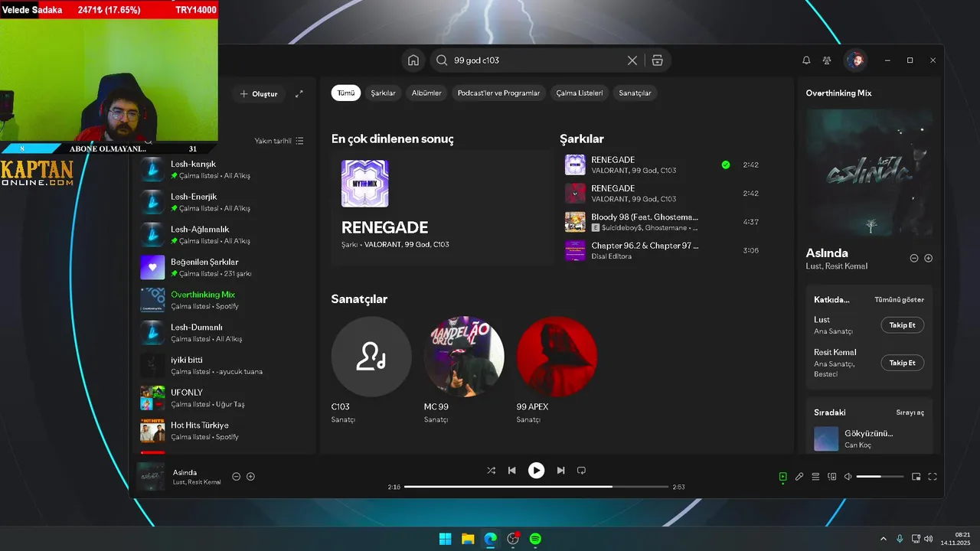Select Podcast'ler ve Programlar filter tab
Screen dimensions: 980x551
click(498, 93)
